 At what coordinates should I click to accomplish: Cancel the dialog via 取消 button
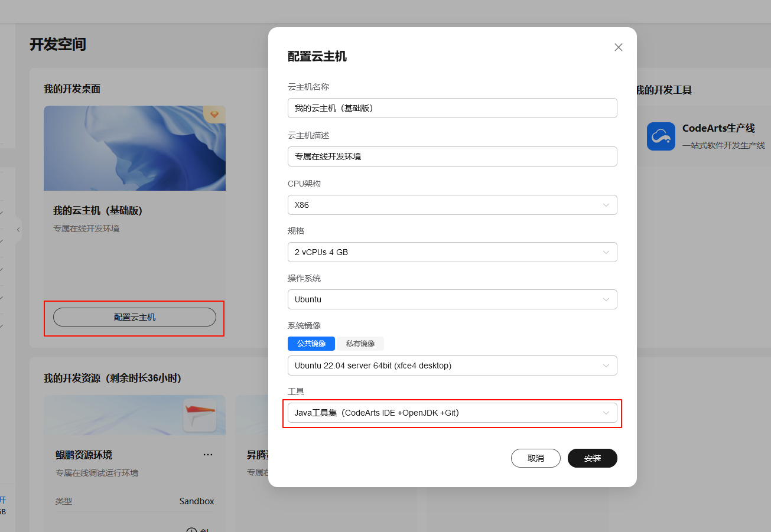535,458
